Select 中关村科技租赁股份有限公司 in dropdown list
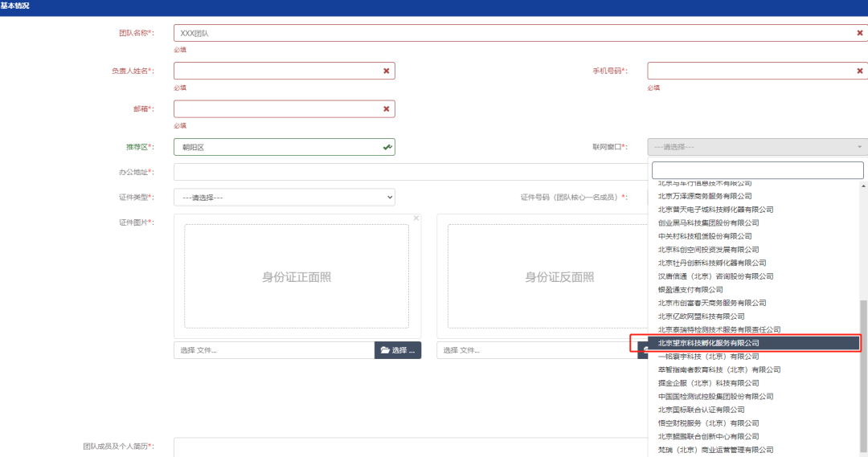 [705, 236]
